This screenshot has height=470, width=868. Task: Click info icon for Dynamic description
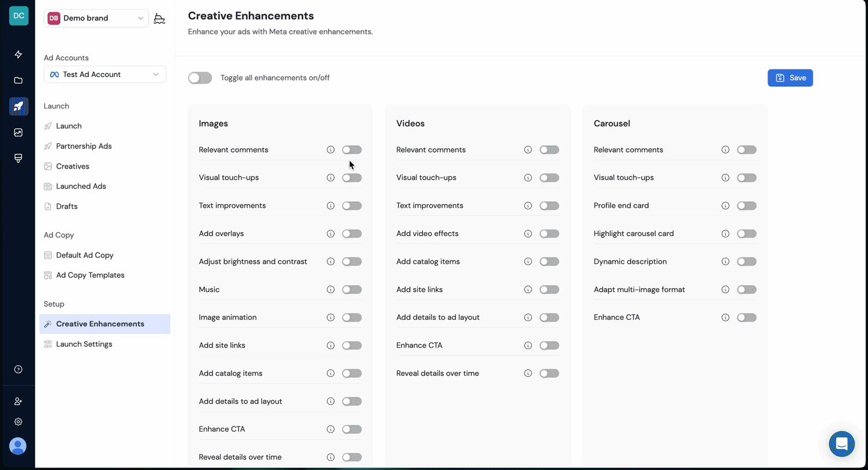coord(725,262)
